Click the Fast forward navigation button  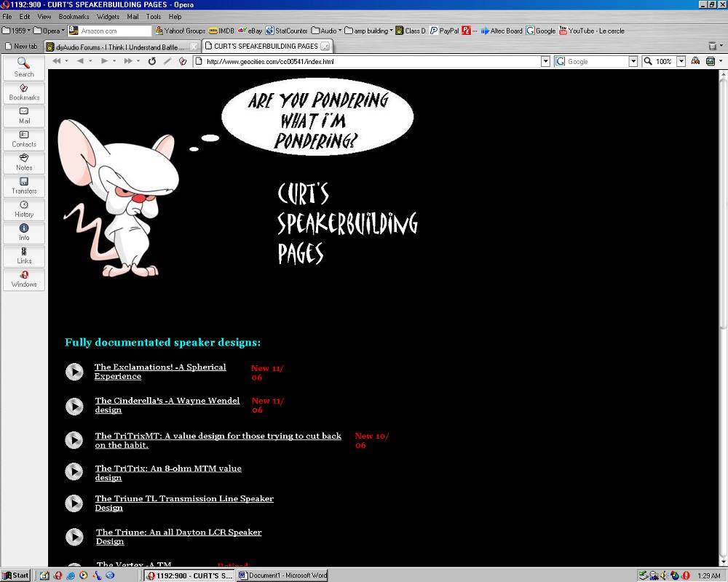[x=128, y=61]
